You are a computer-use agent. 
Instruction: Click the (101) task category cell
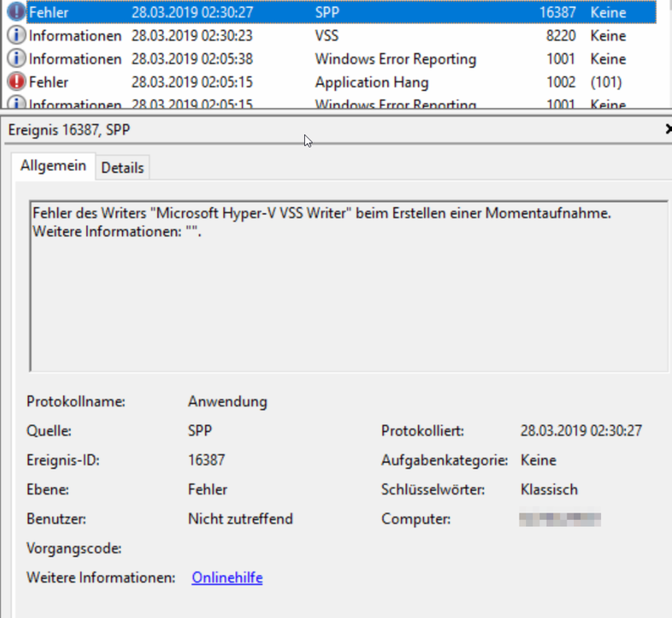606,82
